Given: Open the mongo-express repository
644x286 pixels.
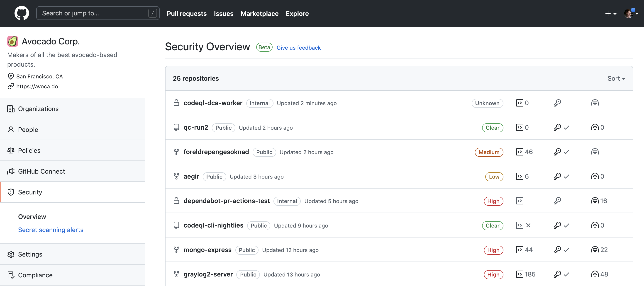Looking at the screenshot, I should (x=207, y=250).
